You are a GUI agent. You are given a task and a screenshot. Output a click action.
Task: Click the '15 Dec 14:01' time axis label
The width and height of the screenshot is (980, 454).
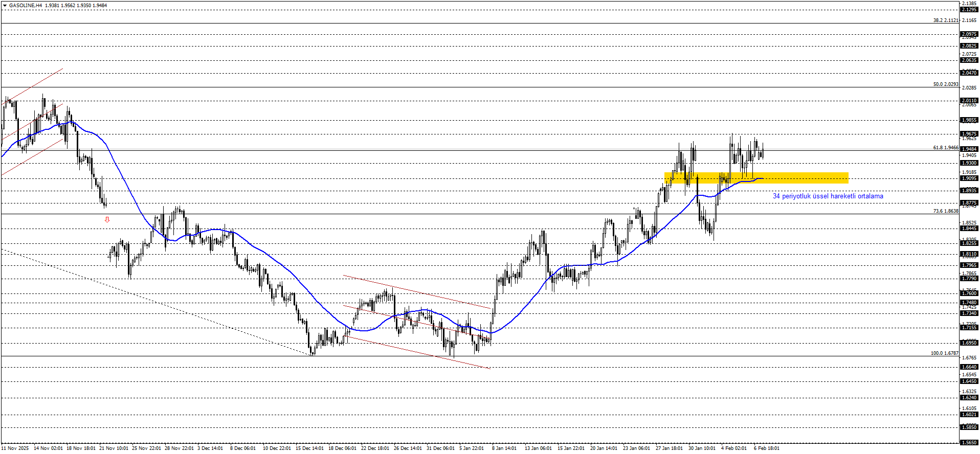point(309,448)
